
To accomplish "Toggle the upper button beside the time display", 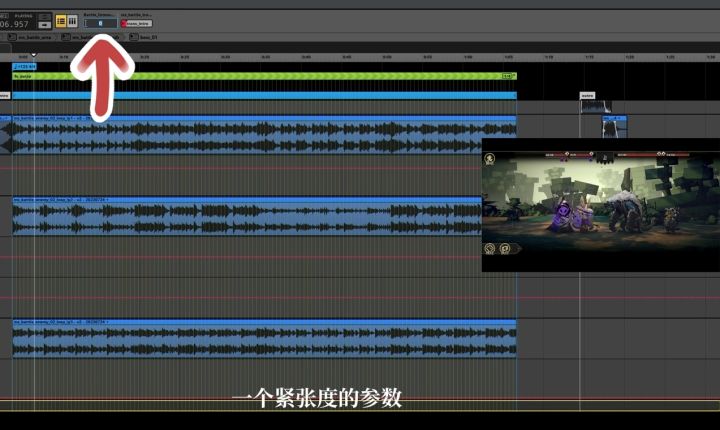I will coord(45,17).
